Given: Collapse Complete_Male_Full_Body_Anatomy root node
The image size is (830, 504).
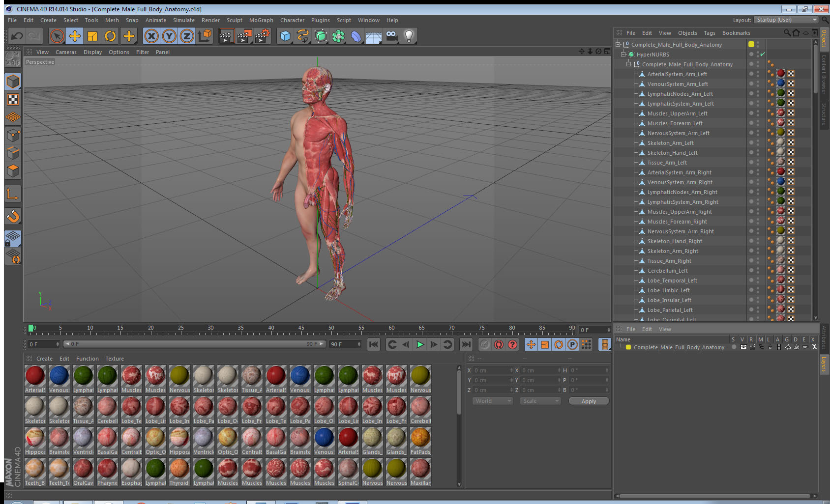Looking at the screenshot, I should [619, 44].
